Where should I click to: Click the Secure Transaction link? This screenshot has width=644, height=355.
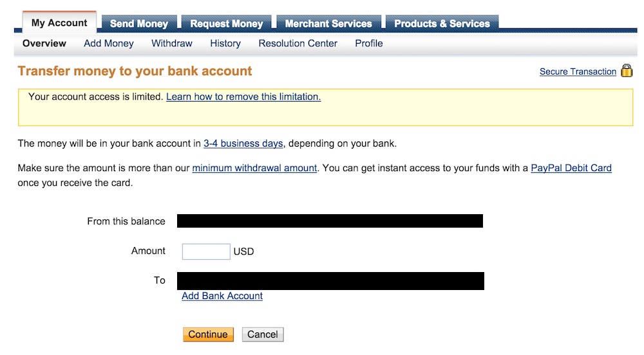point(578,72)
